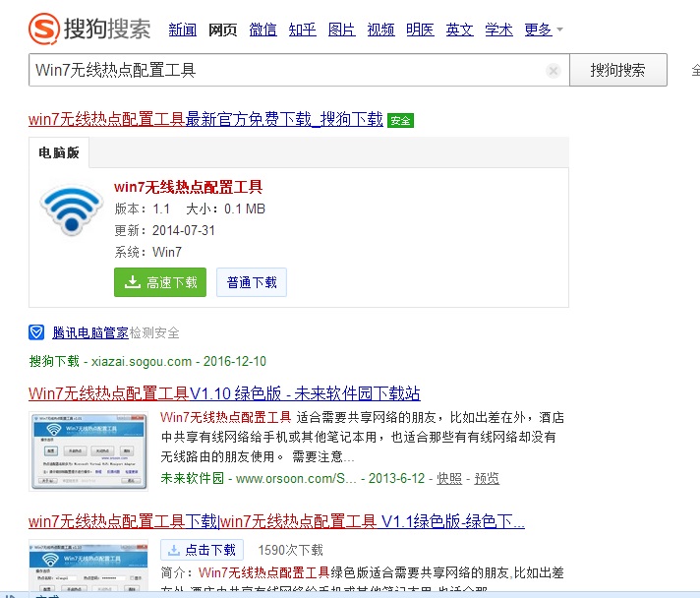Expand the 更多 dropdown menu
This screenshot has width=700, height=598.
(544, 30)
